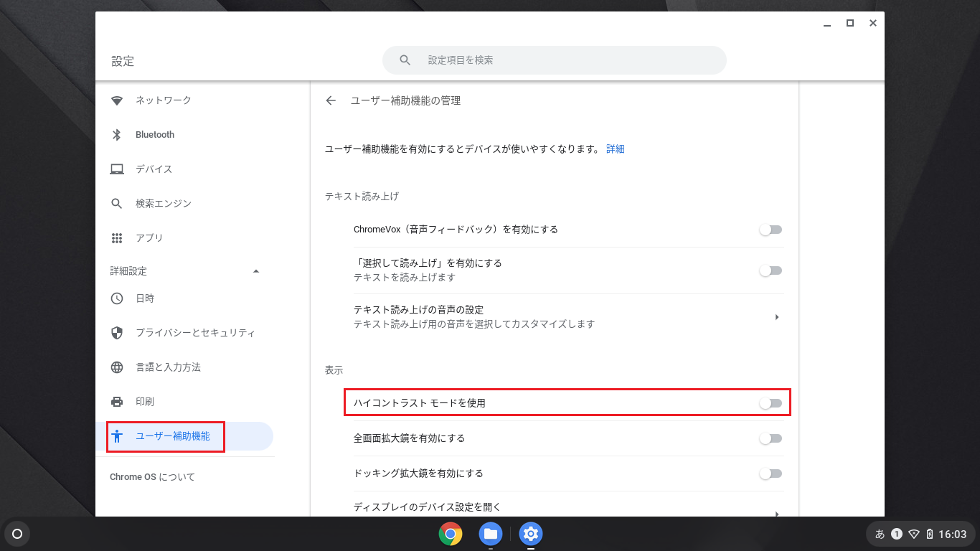This screenshot has height=551, width=980.
Task: Click the shield icon for プライバシーとセキュリティ
Action: 117,333
